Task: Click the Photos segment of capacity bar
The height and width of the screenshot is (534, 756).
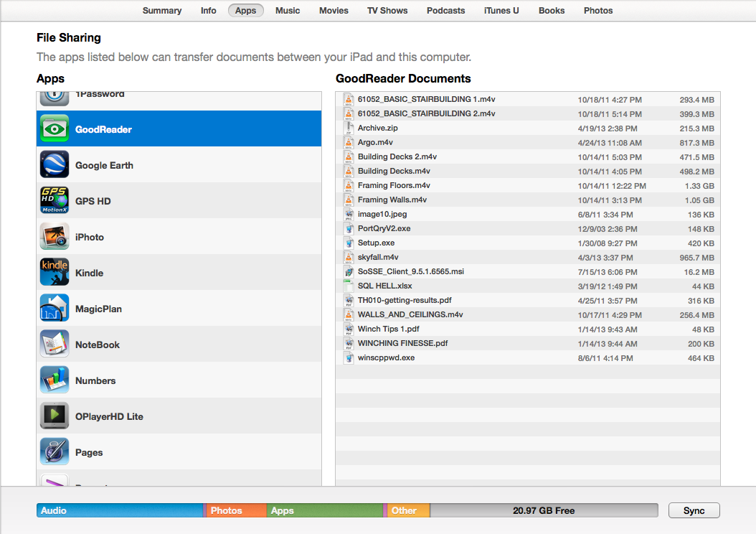Action: tap(235, 510)
